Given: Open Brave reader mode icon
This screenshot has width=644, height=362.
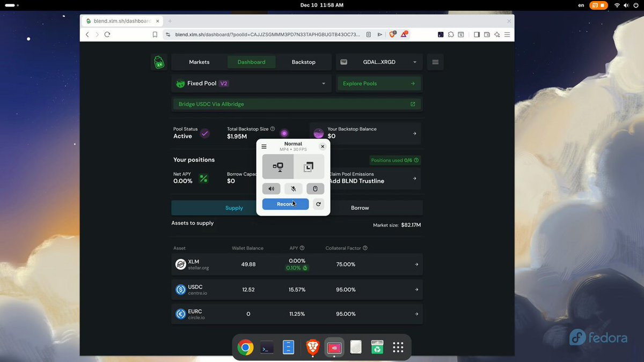Looking at the screenshot, I should tap(369, 34).
